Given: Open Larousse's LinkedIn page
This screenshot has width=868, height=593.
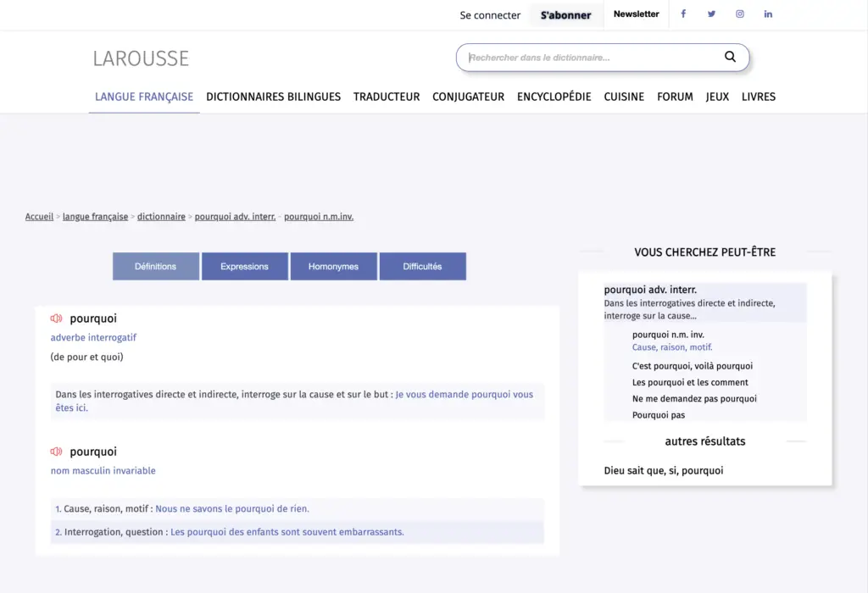Looking at the screenshot, I should tap(768, 14).
